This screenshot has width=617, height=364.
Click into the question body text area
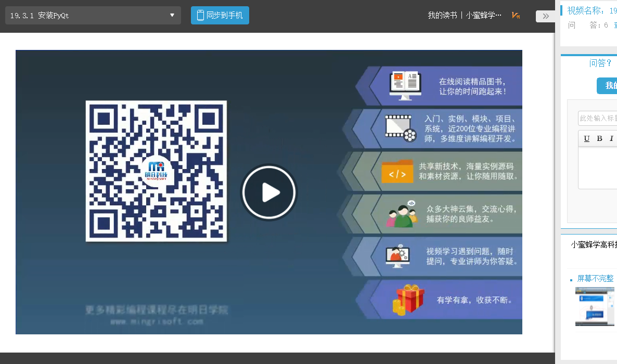click(x=597, y=168)
